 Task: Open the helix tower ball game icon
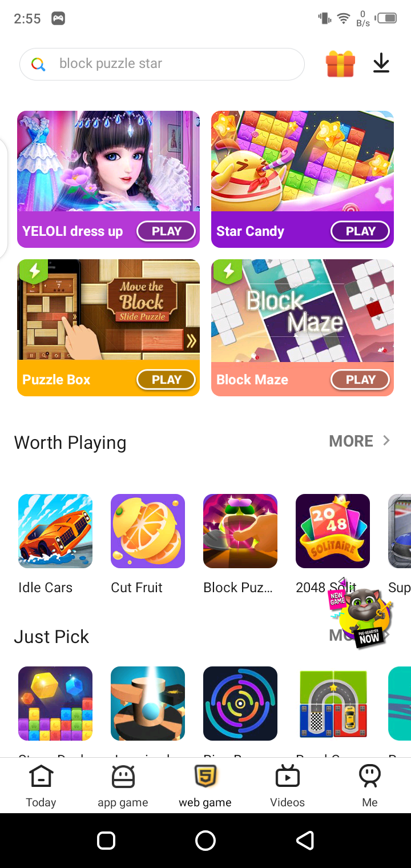tap(148, 704)
